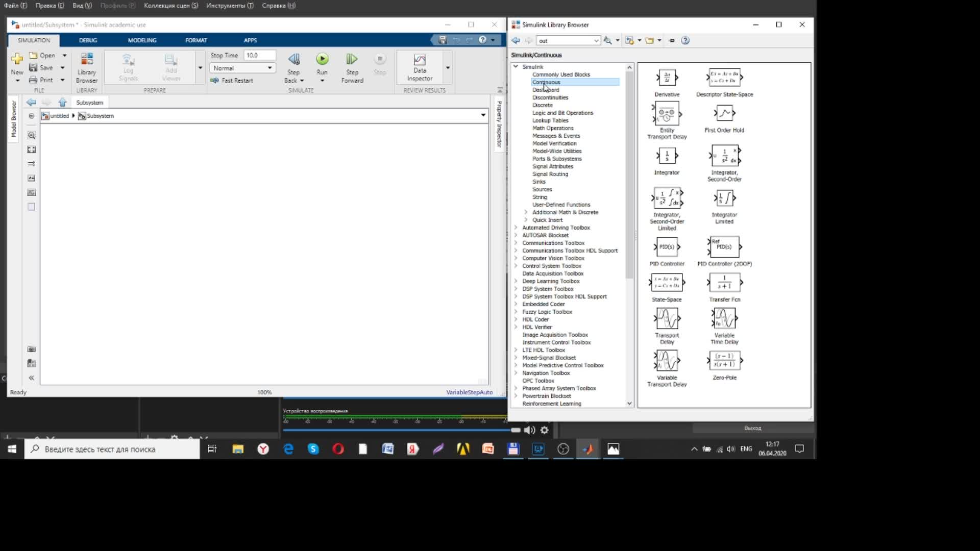Select the Sources library
Viewport: 980px width, 551px height.
point(542,189)
